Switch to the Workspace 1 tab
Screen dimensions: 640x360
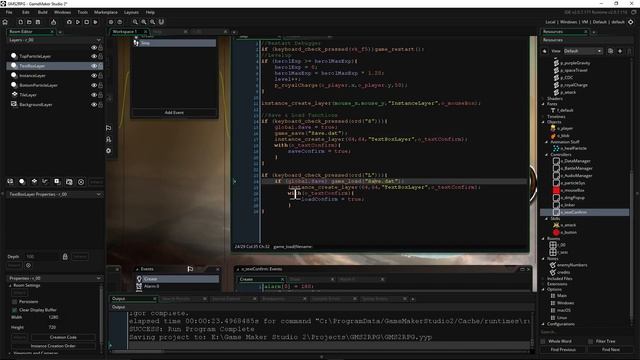(125, 31)
